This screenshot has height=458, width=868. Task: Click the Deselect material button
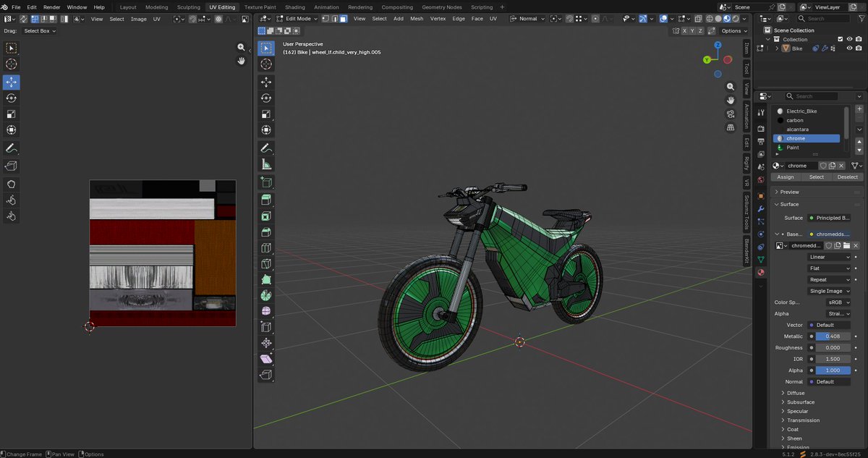point(848,177)
